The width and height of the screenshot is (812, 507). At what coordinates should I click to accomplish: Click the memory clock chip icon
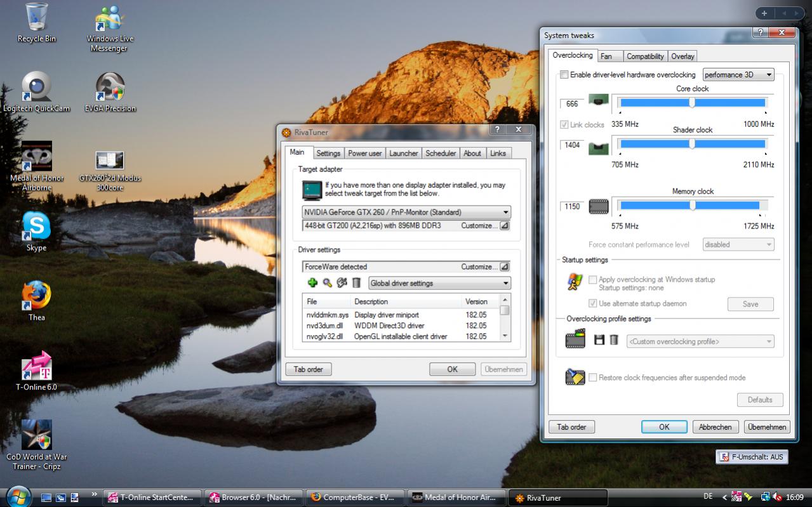coord(599,206)
